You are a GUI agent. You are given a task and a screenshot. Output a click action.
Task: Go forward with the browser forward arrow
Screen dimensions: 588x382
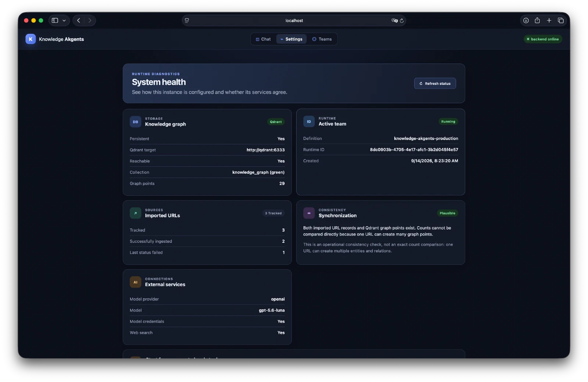point(90,21)
